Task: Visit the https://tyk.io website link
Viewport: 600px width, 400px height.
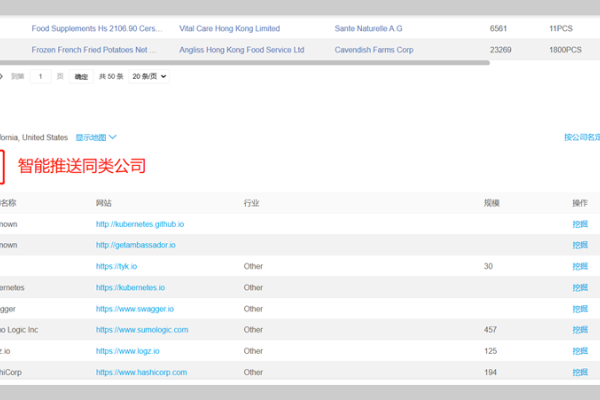Action: (116, 266)
